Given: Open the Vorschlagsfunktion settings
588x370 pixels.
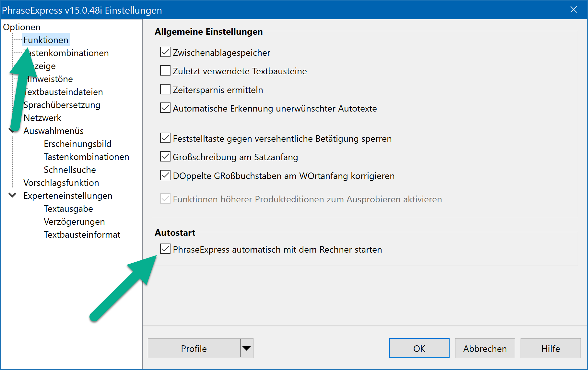Looking at the screenshot, I should (x=61, y=183).
